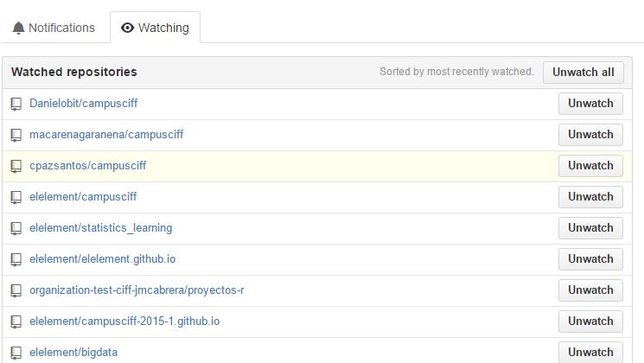Click the repo icon beside organization-test-ciff-jmcabrera/proyectos-r
The image size is (644, 363).
point(16,291)
